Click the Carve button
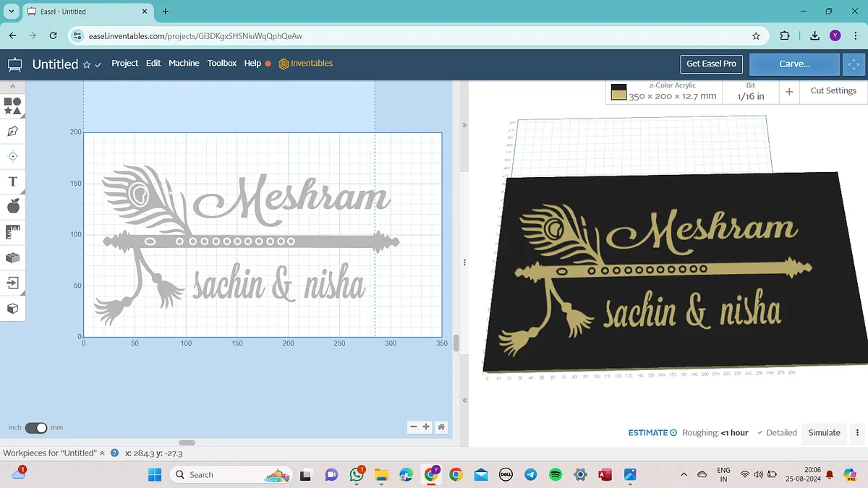The height and width of the screenshot is (488, 868). [x=794, y=64]
